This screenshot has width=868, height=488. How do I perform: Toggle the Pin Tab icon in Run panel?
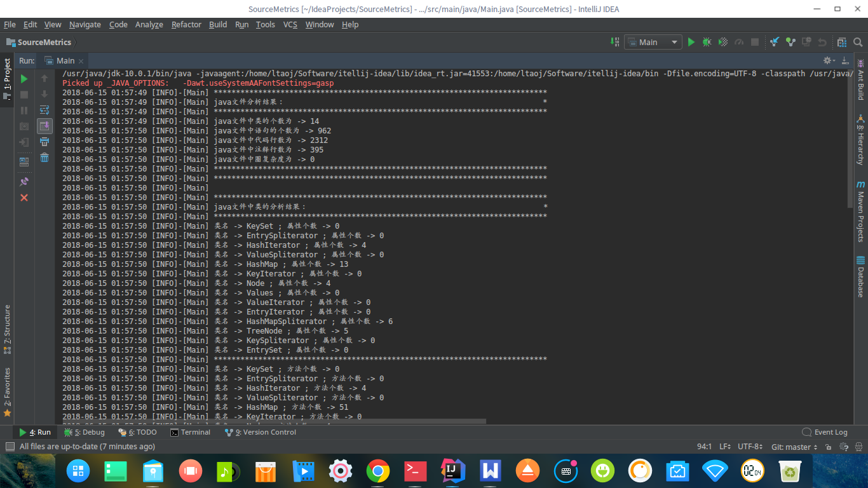pyautogui.click(x=24, y=182)
